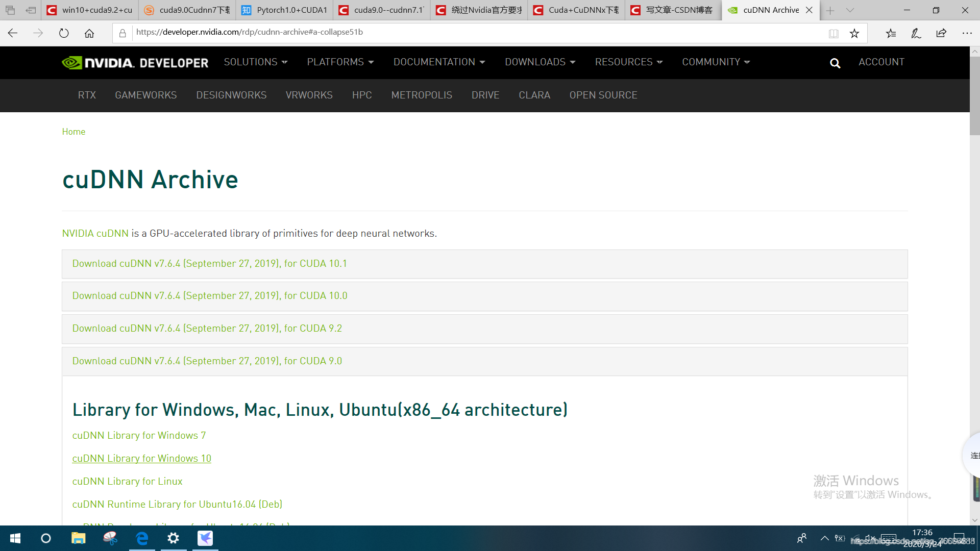Screen dimensions: 980x551
Task: Close the cuDNN Archive tab
Action: pos(809,10)
